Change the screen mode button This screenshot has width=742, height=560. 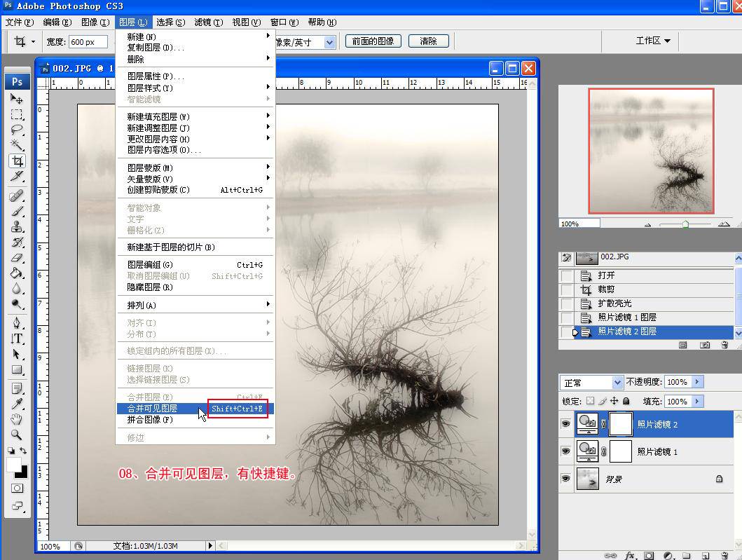17,506
